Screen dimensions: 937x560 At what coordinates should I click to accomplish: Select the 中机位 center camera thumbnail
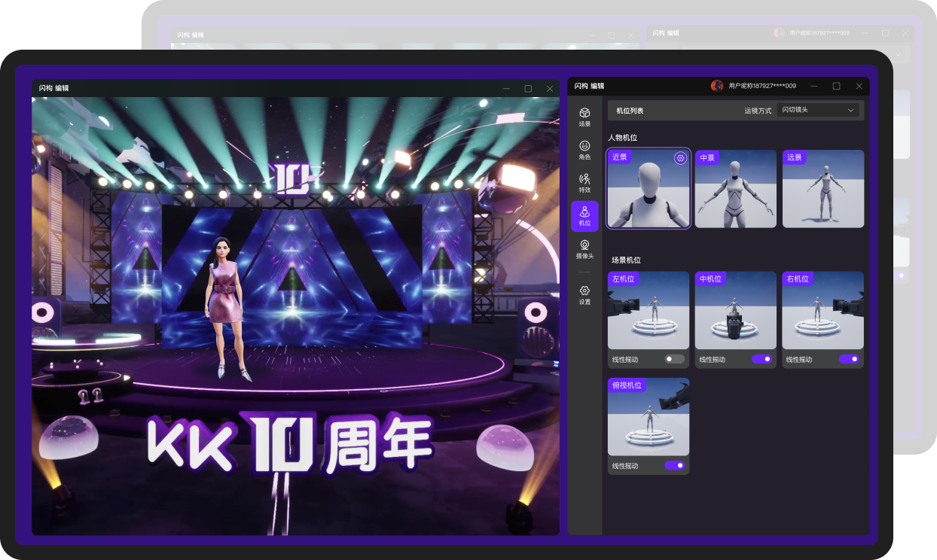(736, 311)
